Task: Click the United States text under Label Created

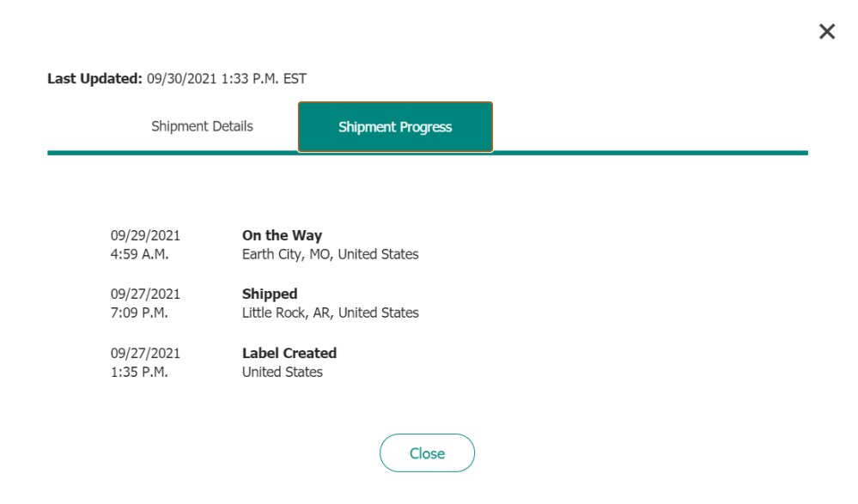Action: [x=283, y=372]
